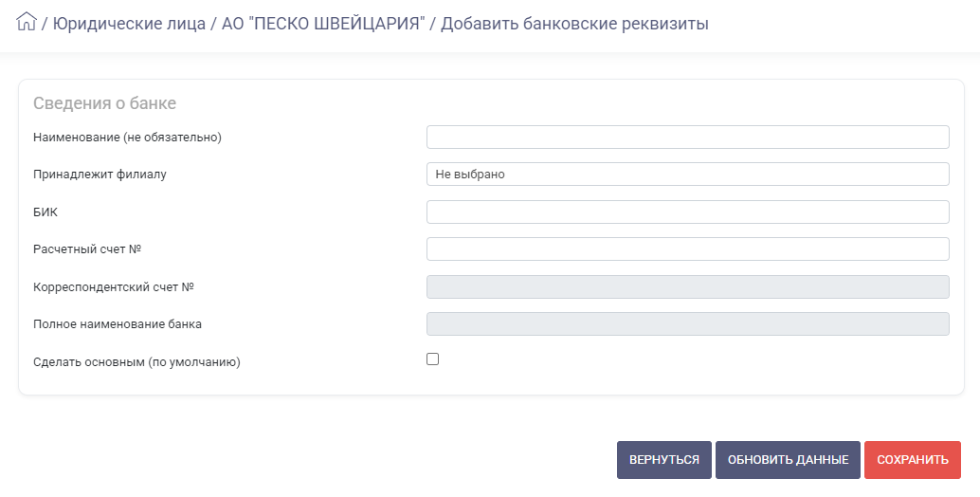Click the БИК field label
Screen dimensions: 980x497
pos(45,212)
